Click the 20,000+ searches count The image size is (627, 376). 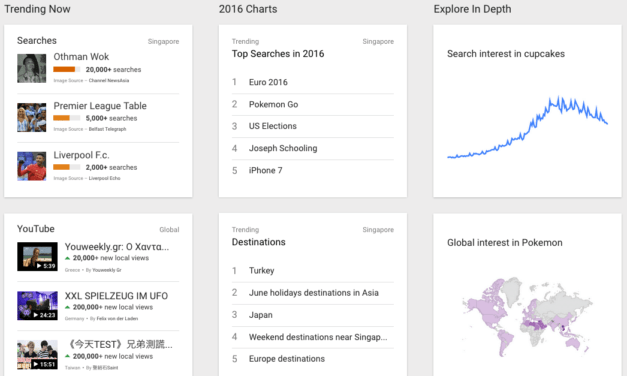(x=113, y=70)
